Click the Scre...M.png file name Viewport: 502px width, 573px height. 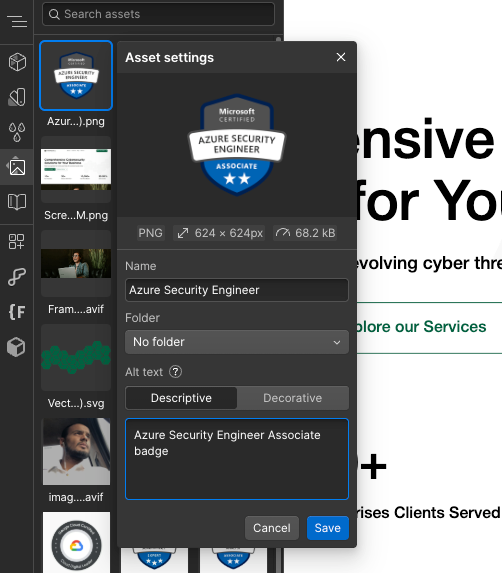coord(76,215)
